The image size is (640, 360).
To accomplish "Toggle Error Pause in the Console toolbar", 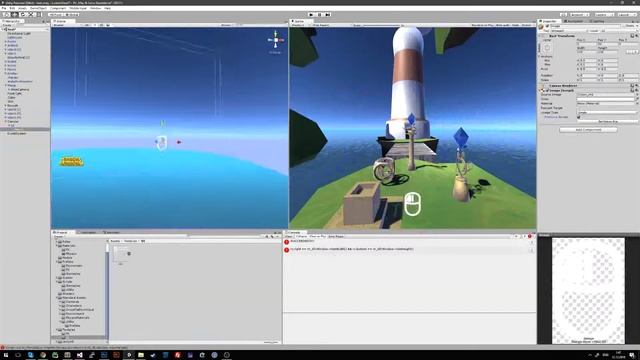I will click(336, 236).
